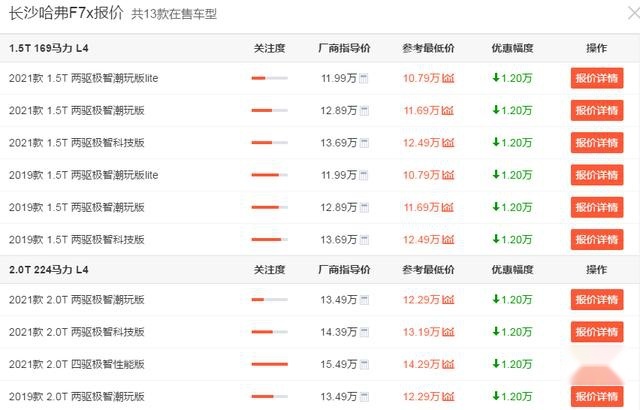This screenshot has width=640, height=410.
Task: Open 报价详情 for 2021款 1.5T 两驱极智科技版
Action: click(597, 142)
